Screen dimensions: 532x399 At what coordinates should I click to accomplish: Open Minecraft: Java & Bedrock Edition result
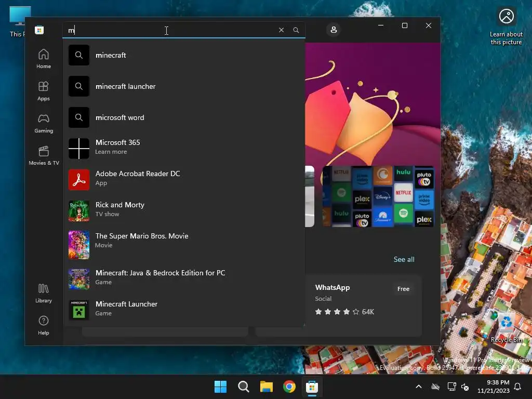pyautogui.click(x=184, y=278)
